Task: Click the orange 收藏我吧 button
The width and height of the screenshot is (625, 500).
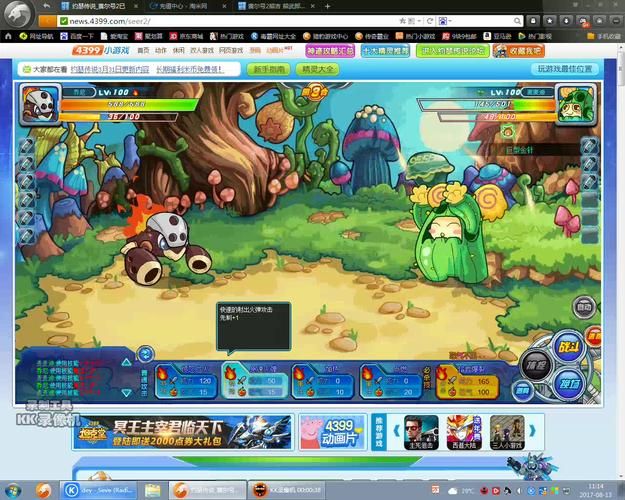Action: click(x=518, y=51)
